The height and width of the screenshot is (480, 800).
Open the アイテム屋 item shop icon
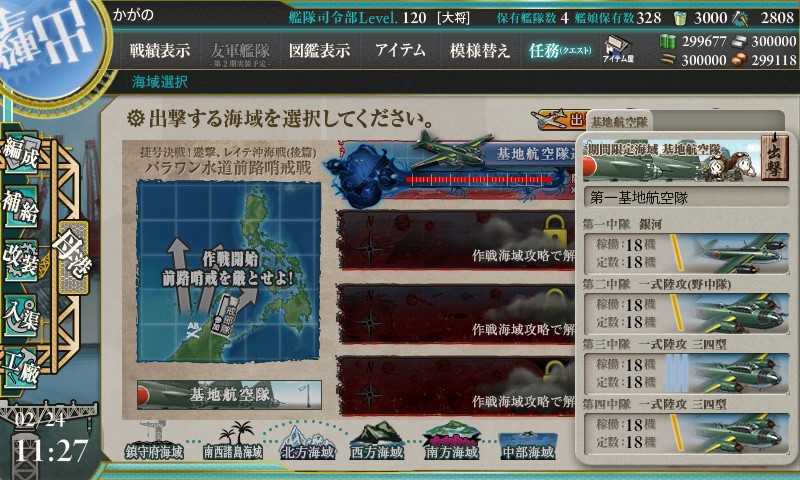pos(617,50)
